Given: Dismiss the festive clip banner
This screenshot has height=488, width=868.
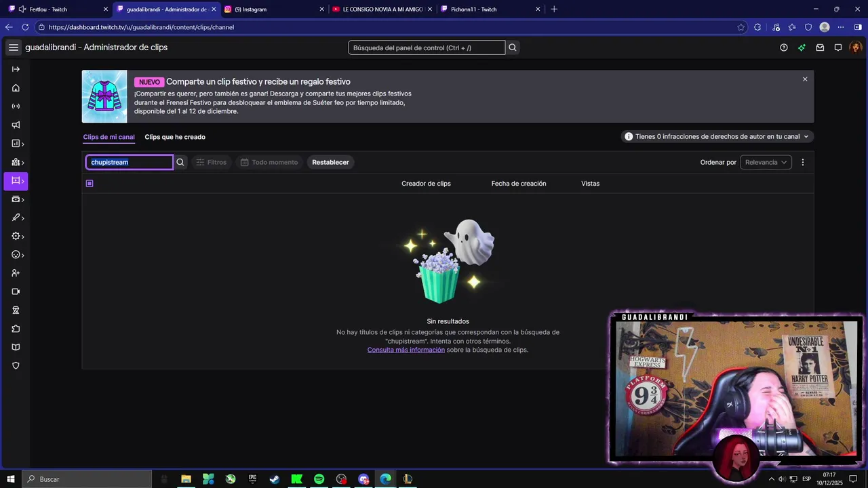Looking at the screenshot, I should (x=805, y=79).
